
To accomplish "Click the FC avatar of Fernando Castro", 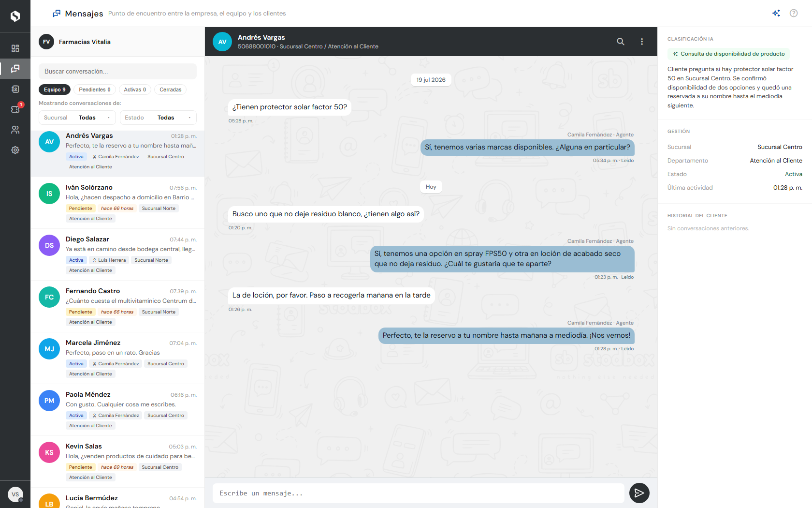I will coord(49,297).
